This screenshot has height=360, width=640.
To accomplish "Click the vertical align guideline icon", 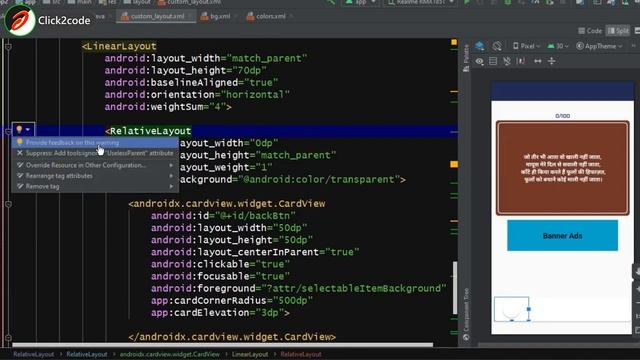I will pos(552,61).
